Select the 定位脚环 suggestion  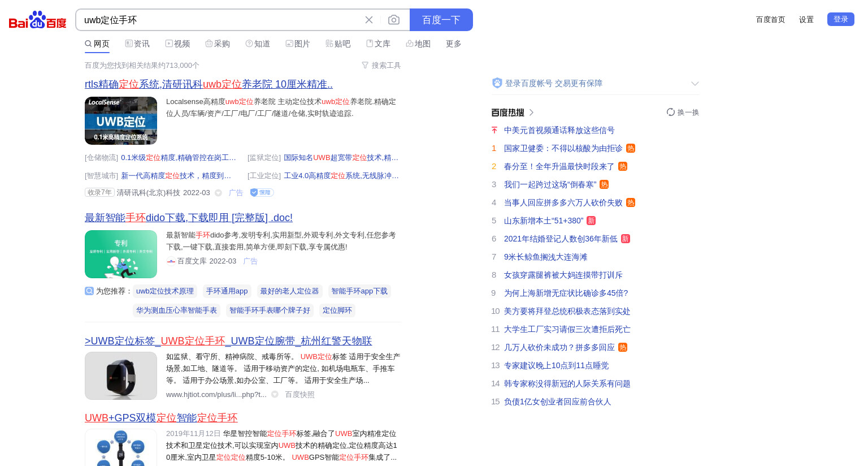[337, 310]
